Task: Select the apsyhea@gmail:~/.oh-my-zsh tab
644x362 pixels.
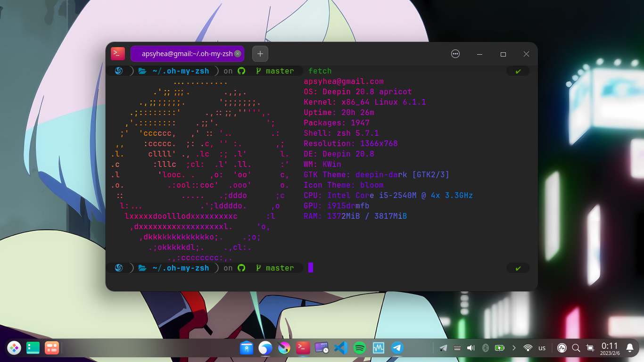Action: [x=187, y=54]
